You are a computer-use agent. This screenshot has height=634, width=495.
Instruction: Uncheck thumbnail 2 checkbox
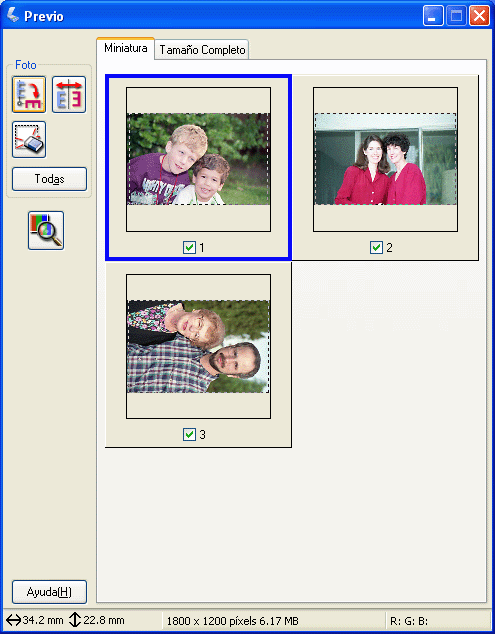click(376, 247)
